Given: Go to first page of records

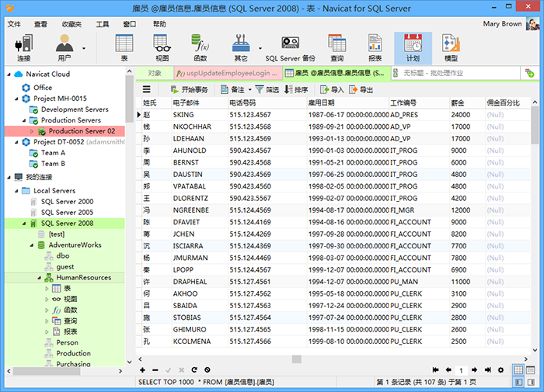Looking at the screenshot, I should (435, 370).
